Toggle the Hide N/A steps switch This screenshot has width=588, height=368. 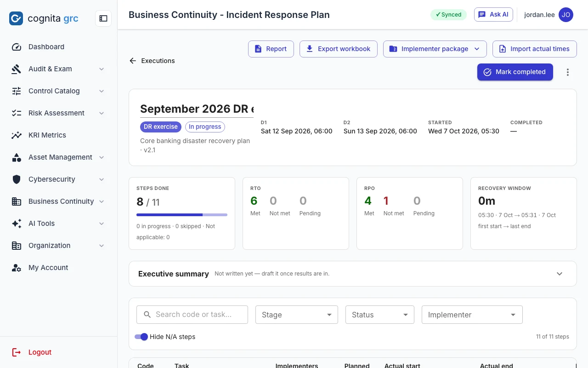(x=141, y=337)
